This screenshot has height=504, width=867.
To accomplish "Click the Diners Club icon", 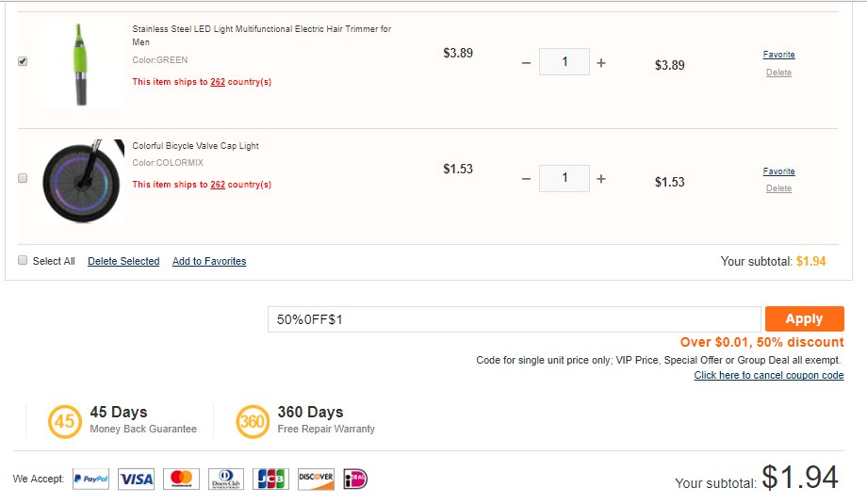I will (226, 480).
